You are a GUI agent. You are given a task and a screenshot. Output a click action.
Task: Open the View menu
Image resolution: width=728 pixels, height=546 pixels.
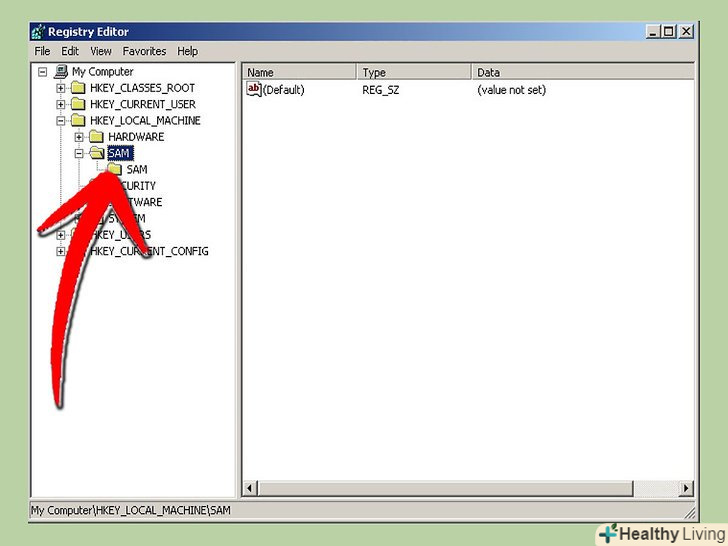click(101, 51)
